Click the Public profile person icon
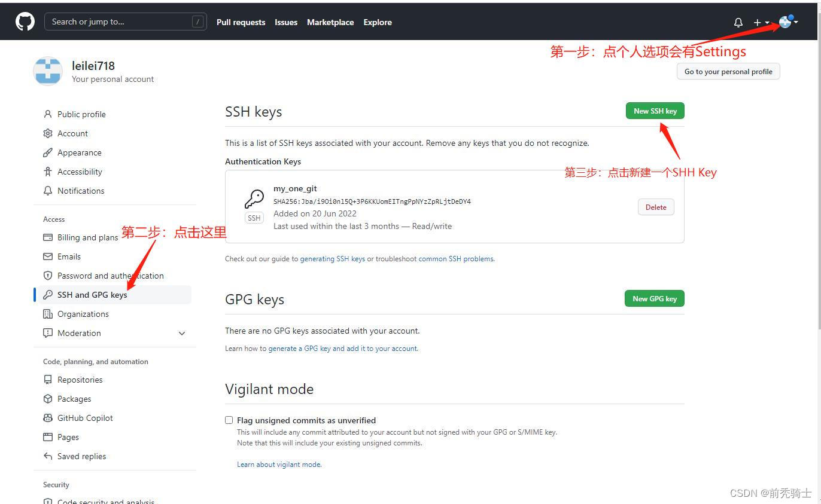The width and height of the screenshot is (821, 504). (48, 114)
